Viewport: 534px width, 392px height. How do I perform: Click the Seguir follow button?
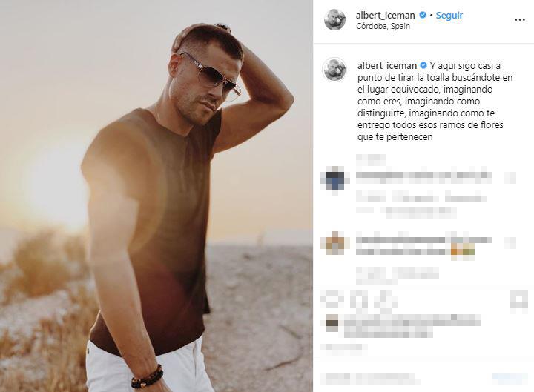(x=449, y=16)
